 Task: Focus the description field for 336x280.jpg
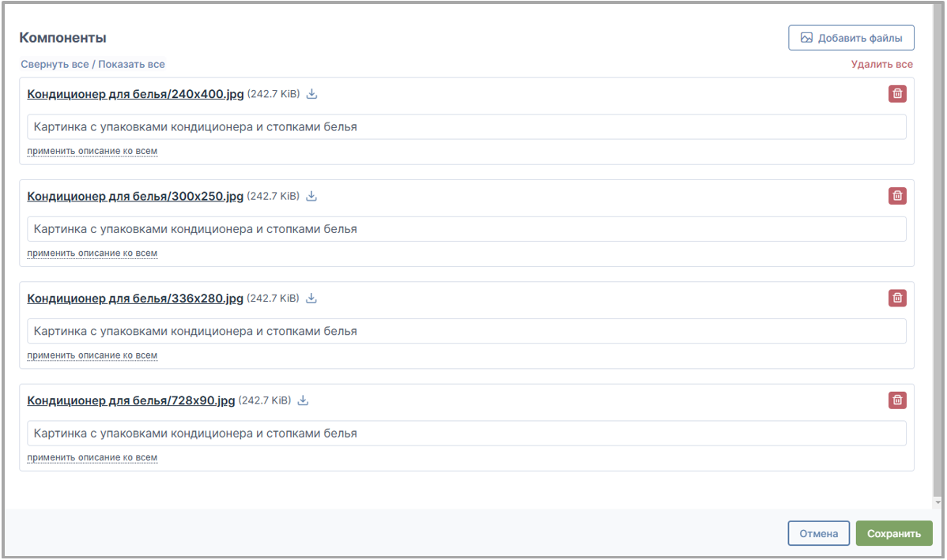[467, 331]
